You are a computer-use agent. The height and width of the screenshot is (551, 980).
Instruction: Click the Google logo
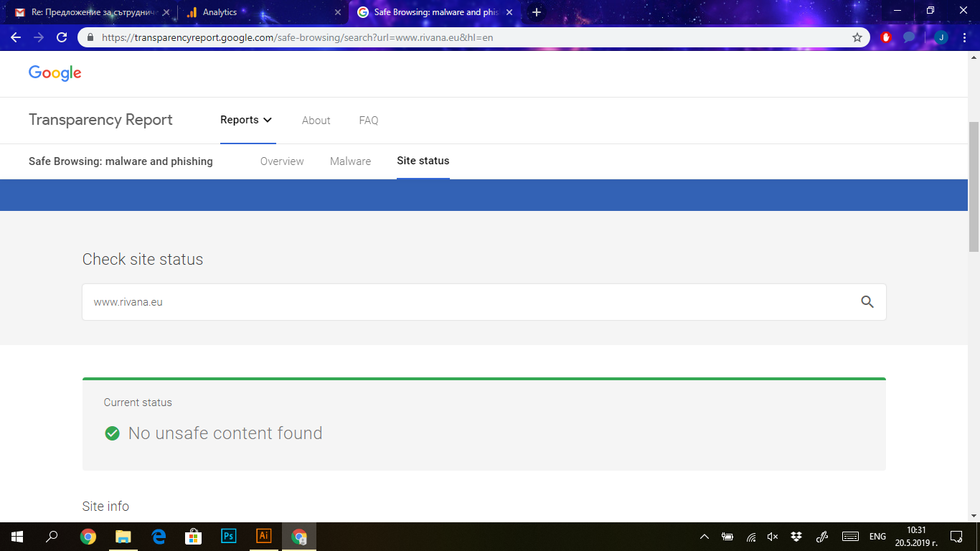tap(55, 73)
